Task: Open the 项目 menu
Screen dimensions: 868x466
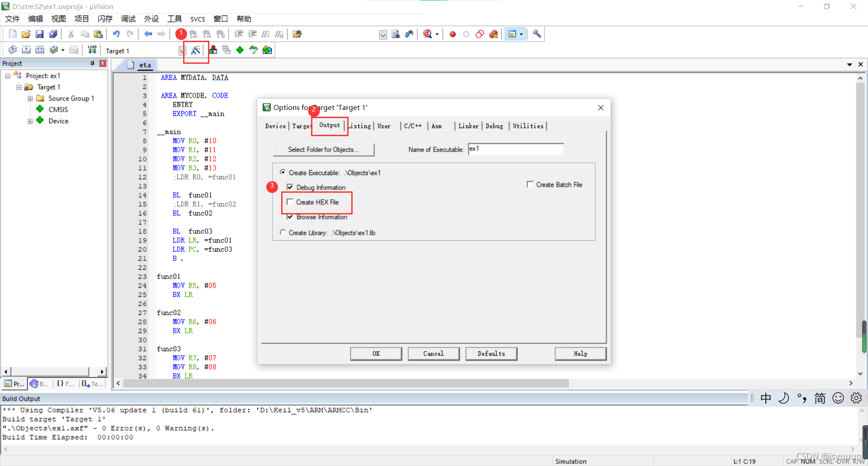Action: point(81,19)
